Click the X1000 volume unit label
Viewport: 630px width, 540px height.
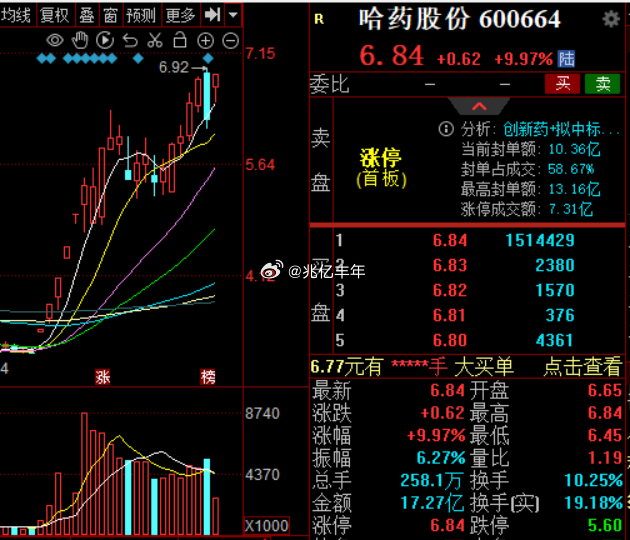(267, 526)
